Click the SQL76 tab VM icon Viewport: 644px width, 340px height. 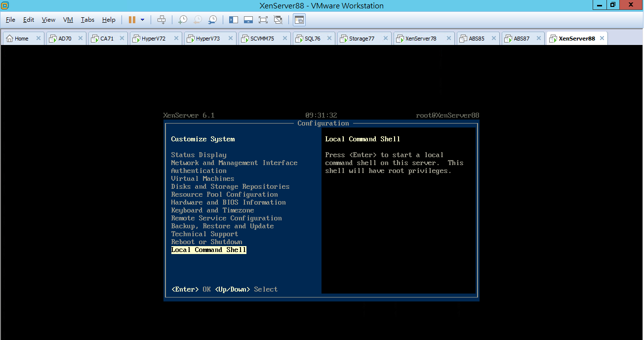[x=299, y=39]
